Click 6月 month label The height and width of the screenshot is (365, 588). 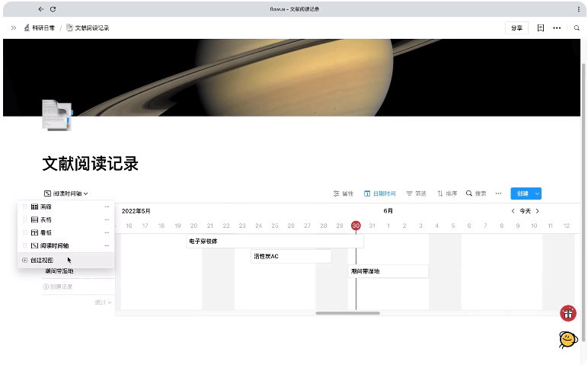[x=388, y=211]
